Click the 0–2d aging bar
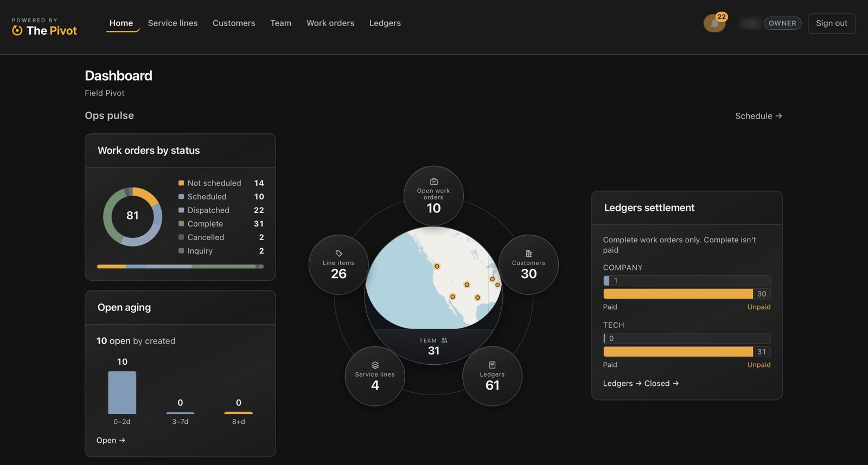The width and height of the screenshot is (868, 465). (x=122, y=393)
